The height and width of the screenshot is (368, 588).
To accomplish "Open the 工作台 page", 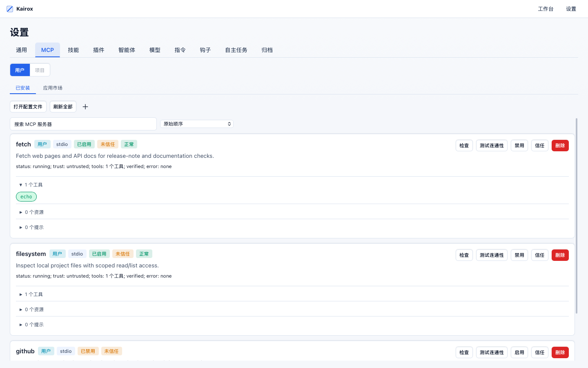I will coord(546,9).
